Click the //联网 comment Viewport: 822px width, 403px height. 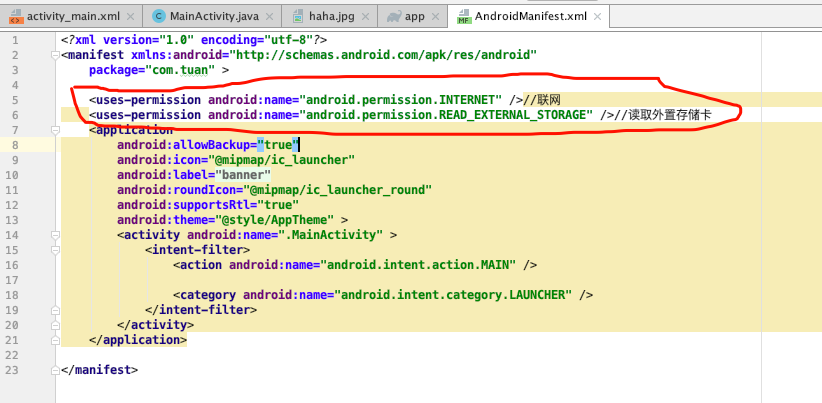(542, 100)
